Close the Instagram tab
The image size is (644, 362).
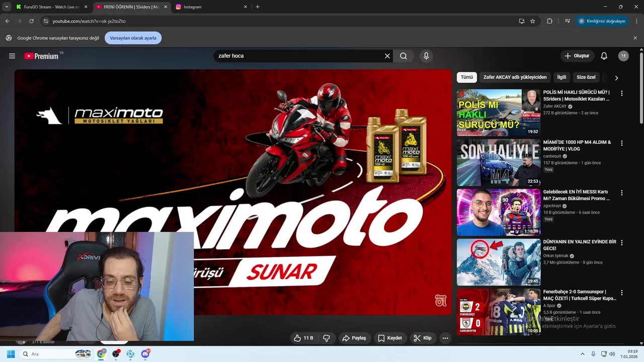246,7
